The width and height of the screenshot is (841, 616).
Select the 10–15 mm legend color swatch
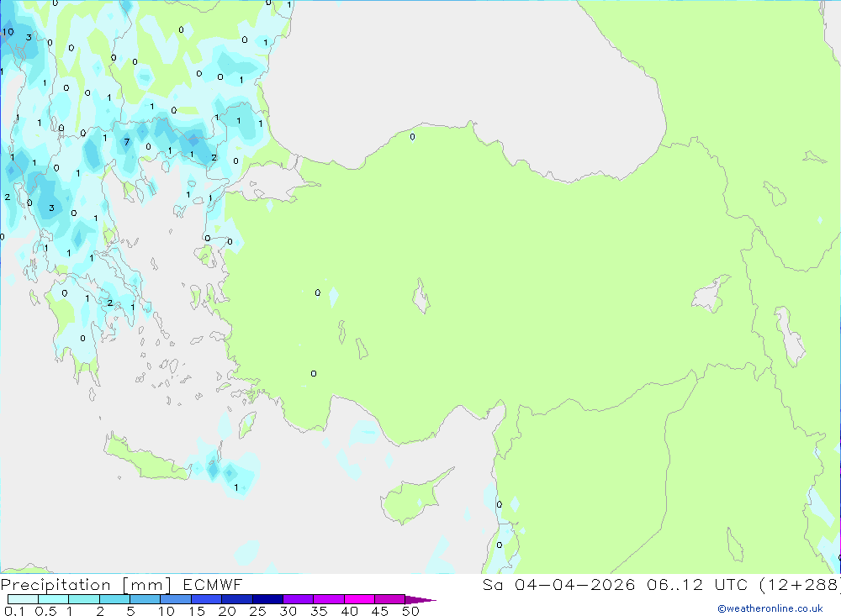tap(176, 599)
